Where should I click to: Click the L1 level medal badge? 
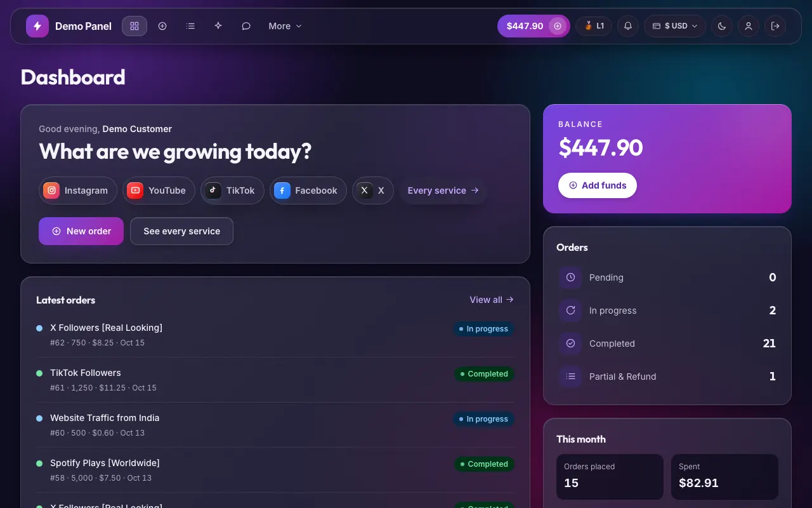pyautogui.click(x=594, y=26)
